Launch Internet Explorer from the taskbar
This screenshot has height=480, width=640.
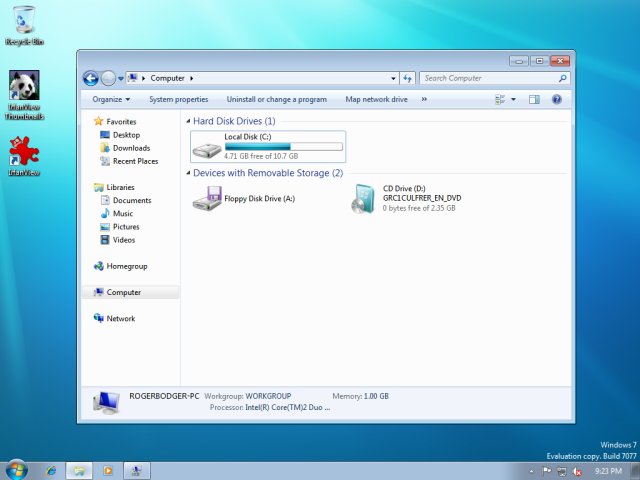pos(51,471)
